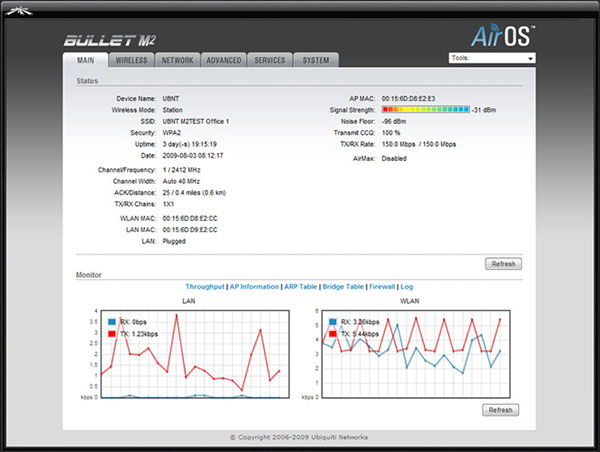Switch to the WIRELESS tab
This screenshot has height=452, width=600.
(x=131, y=60)
